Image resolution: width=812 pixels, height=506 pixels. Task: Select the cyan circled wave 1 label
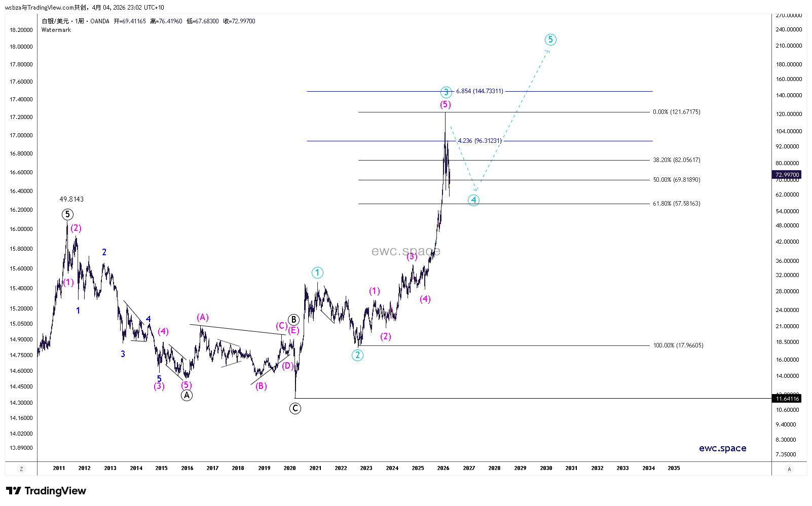click(x=317, y=273)
